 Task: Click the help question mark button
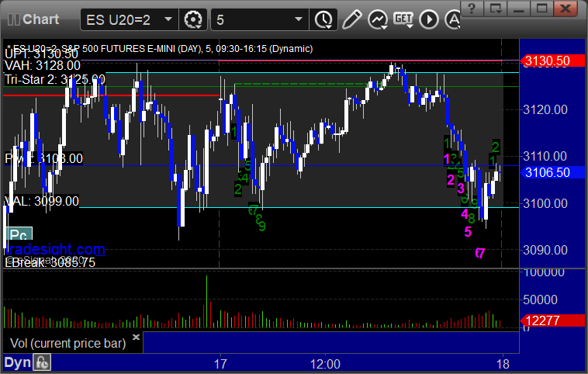click(x=472, y=9)
